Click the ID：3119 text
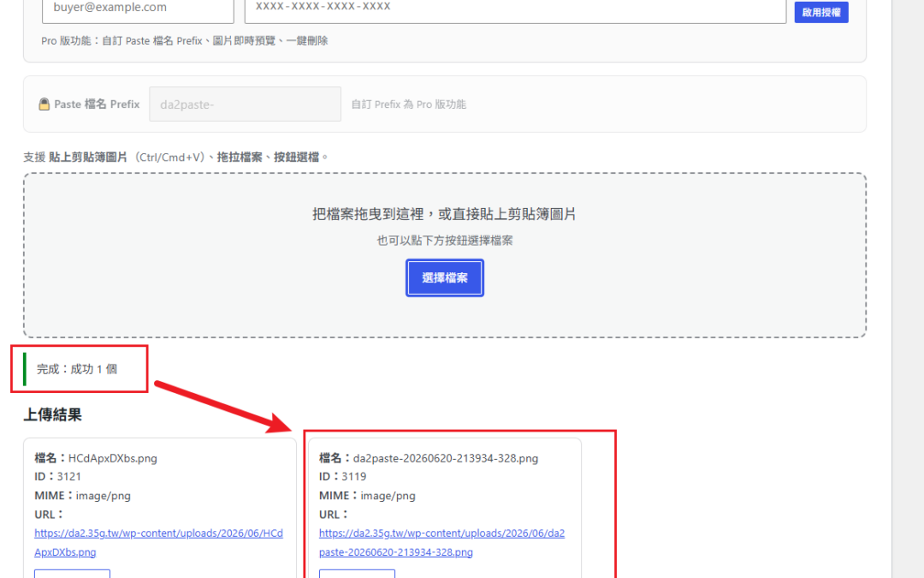The width and height of the screenshot is (924, 578). 343,477
